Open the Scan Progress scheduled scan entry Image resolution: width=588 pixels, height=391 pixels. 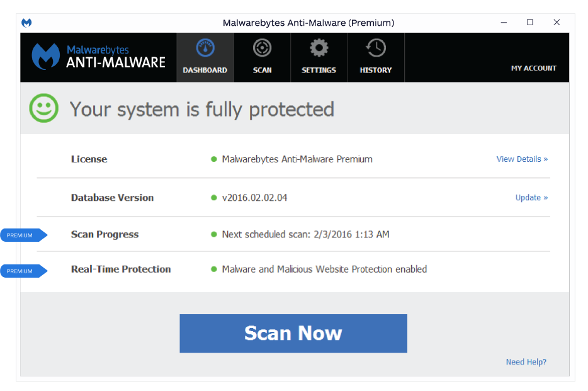305,234
